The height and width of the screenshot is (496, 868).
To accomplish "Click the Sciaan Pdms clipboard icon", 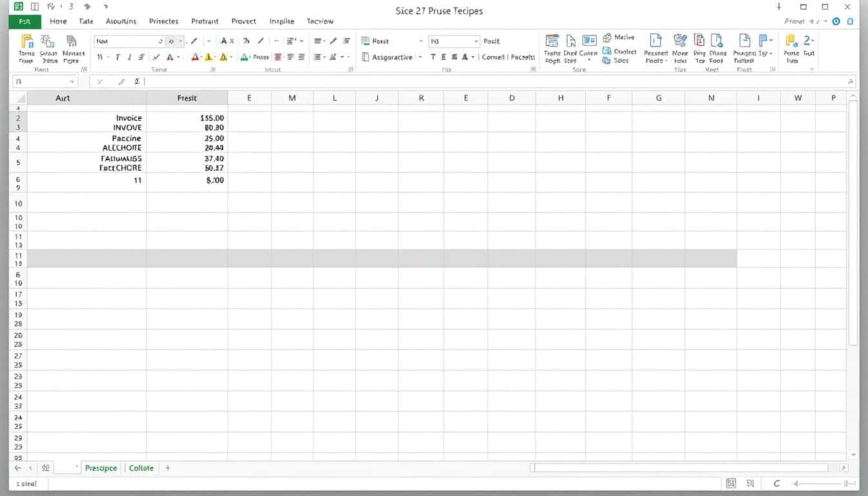I will coord(48,41).
